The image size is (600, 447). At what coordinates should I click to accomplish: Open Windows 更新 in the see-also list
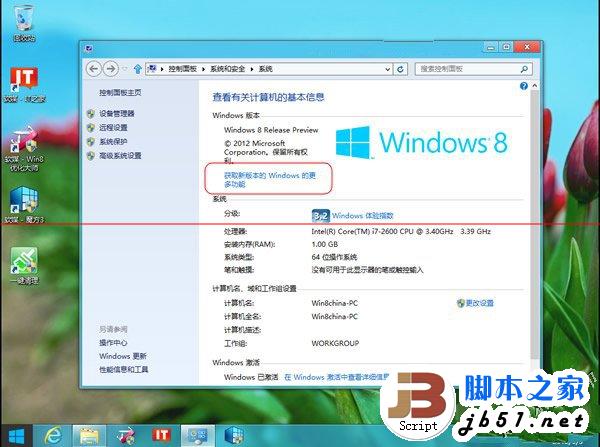pos(123,356)
